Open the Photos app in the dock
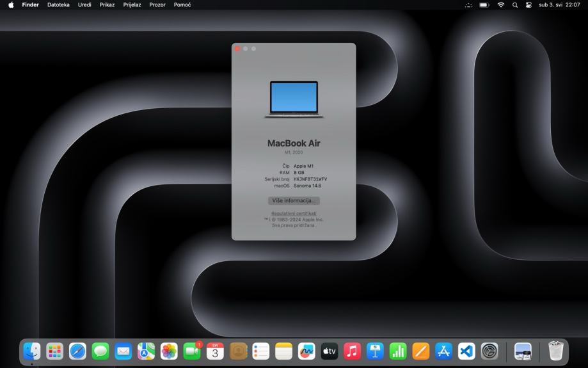This screenshot has height=368, width=588. pos(169,351)
